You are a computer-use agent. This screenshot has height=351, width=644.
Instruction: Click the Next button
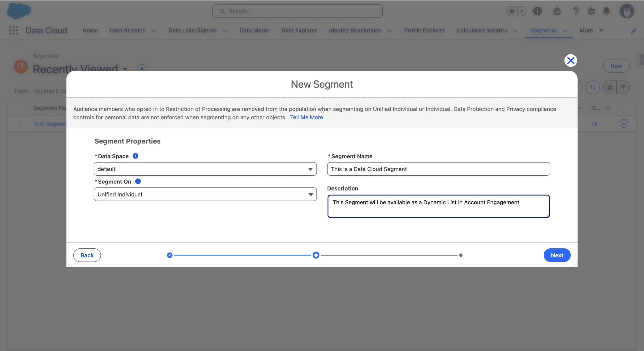tap(557, 255)
